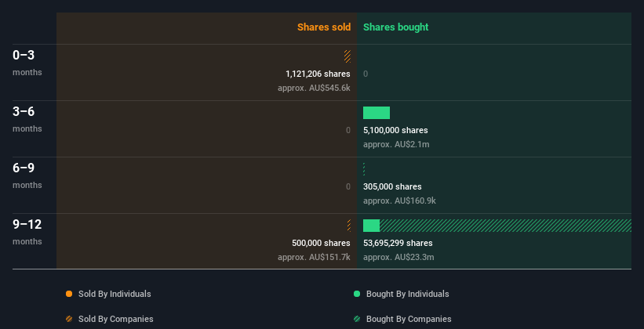Viewport: 644px width, 329px height.
Task: Click the striped green companies bar in 9–12 months
Action: pyautogui.click(x=505, y=226)
